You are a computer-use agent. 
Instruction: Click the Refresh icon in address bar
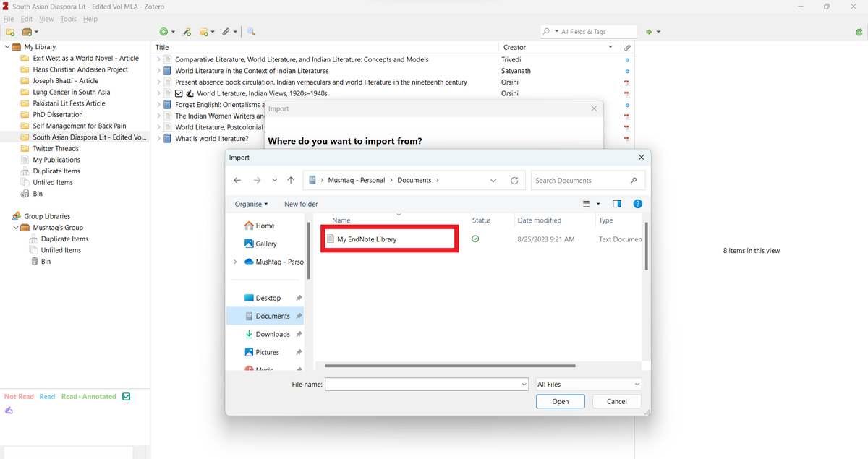tap(514, 181)
